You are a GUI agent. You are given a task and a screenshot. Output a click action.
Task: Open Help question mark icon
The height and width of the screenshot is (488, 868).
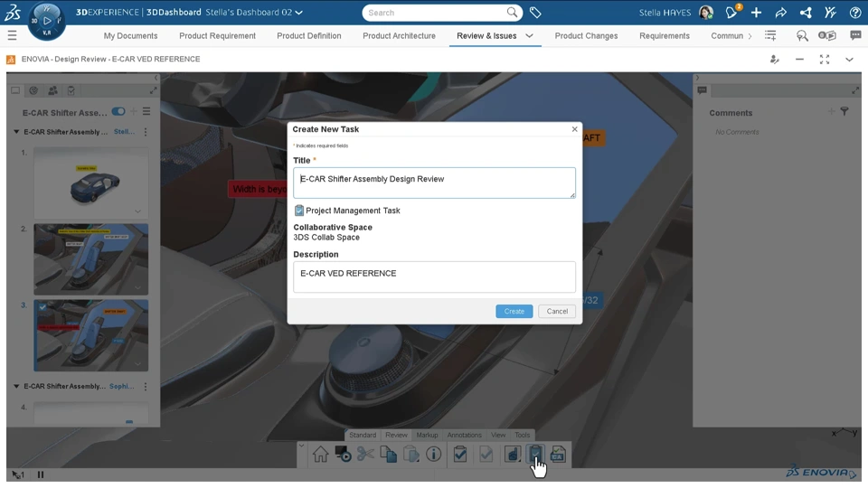(854, 12)
